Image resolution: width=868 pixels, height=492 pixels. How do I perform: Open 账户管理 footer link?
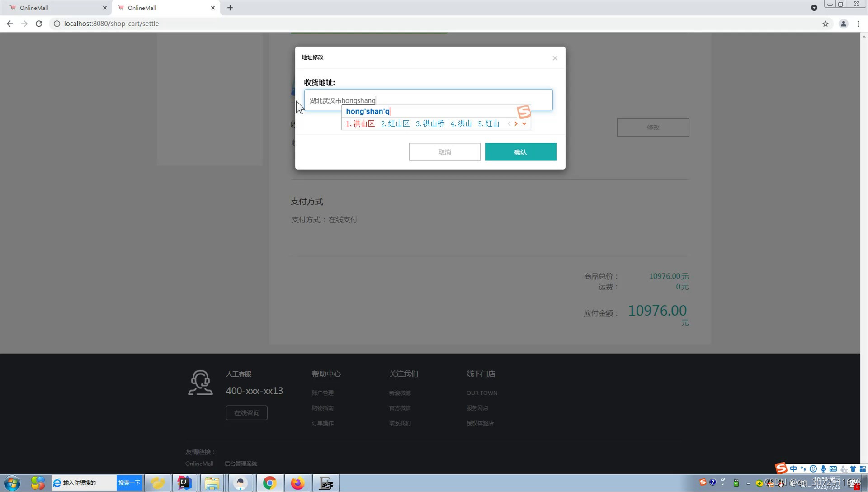[322, 393]
